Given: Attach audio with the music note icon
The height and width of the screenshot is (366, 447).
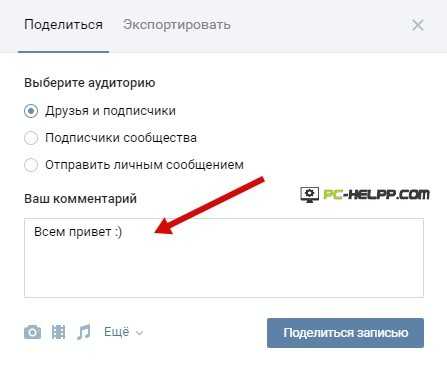Looking at the screenshot, I should point(84,332).
